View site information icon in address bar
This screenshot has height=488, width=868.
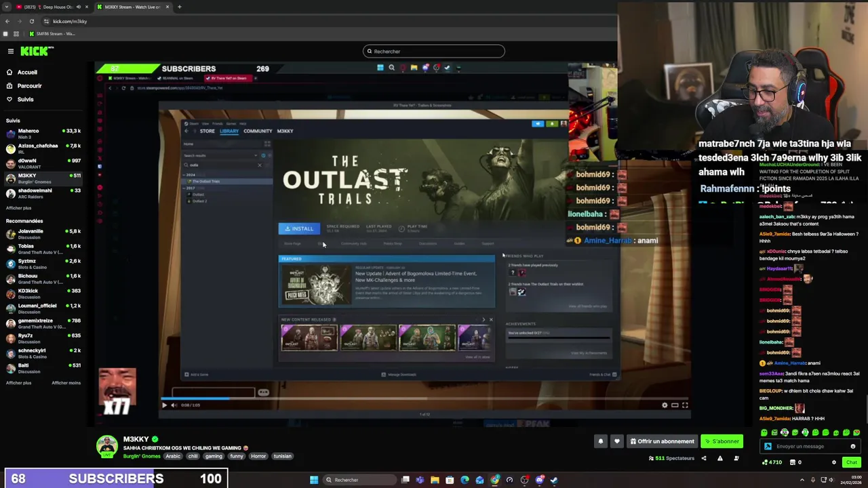[46, 21]
